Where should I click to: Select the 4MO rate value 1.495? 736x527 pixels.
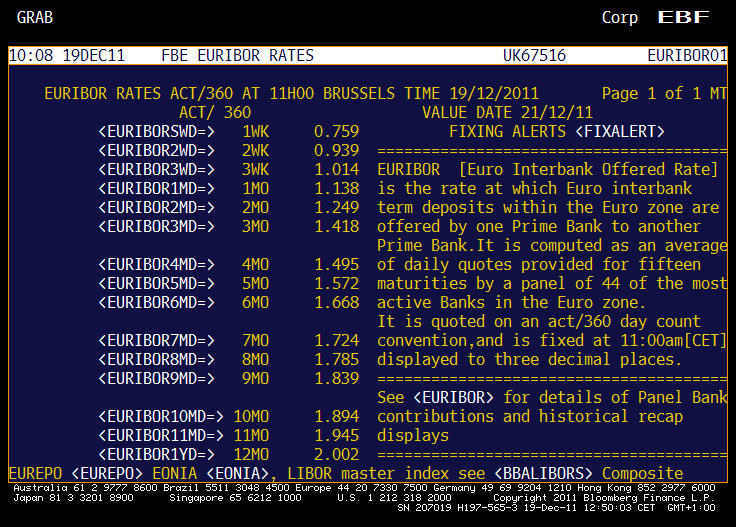tap(337, 265)
